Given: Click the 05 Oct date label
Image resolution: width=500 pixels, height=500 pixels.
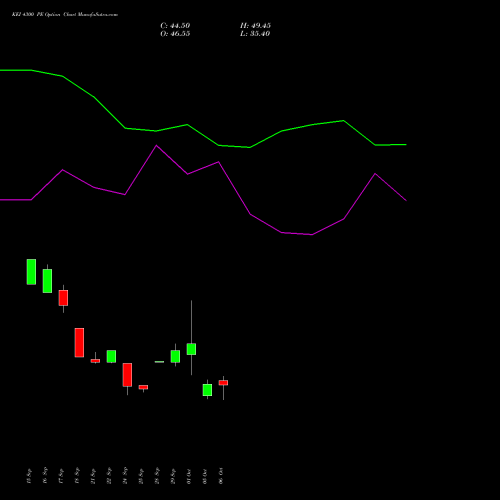Looking at the screenshot, I should (205, 476).
